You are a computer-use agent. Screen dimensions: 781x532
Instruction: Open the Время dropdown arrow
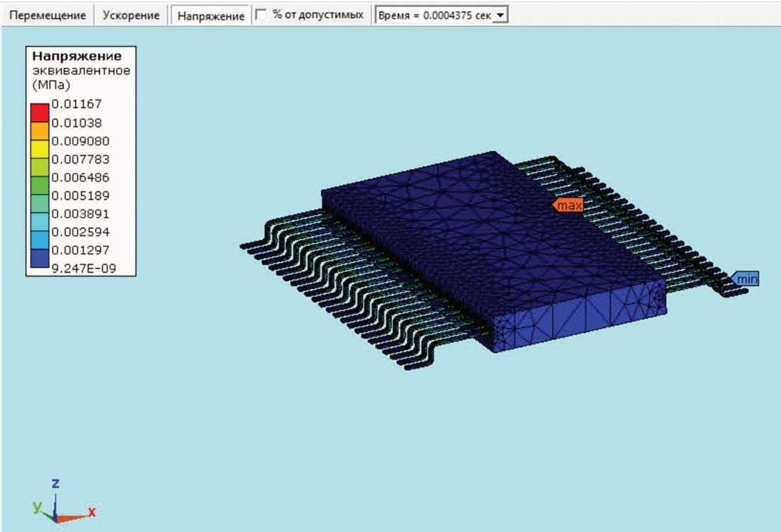point(500,15)
